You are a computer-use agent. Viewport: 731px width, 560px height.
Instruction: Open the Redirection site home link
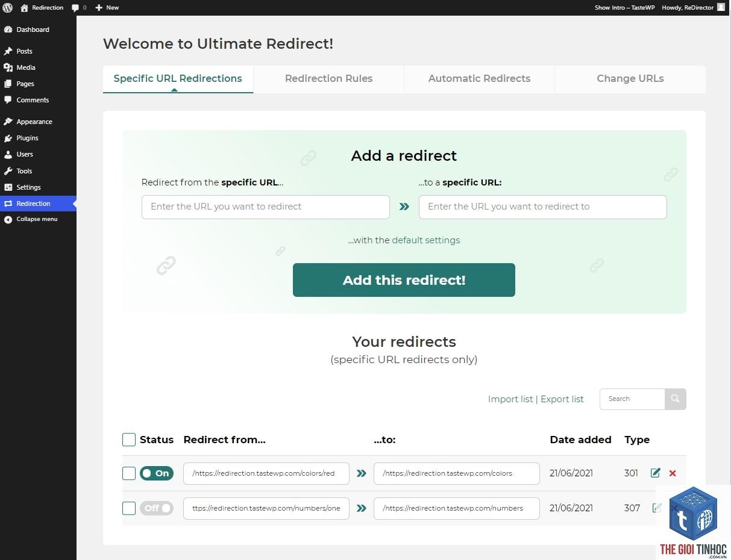[42, 8]
